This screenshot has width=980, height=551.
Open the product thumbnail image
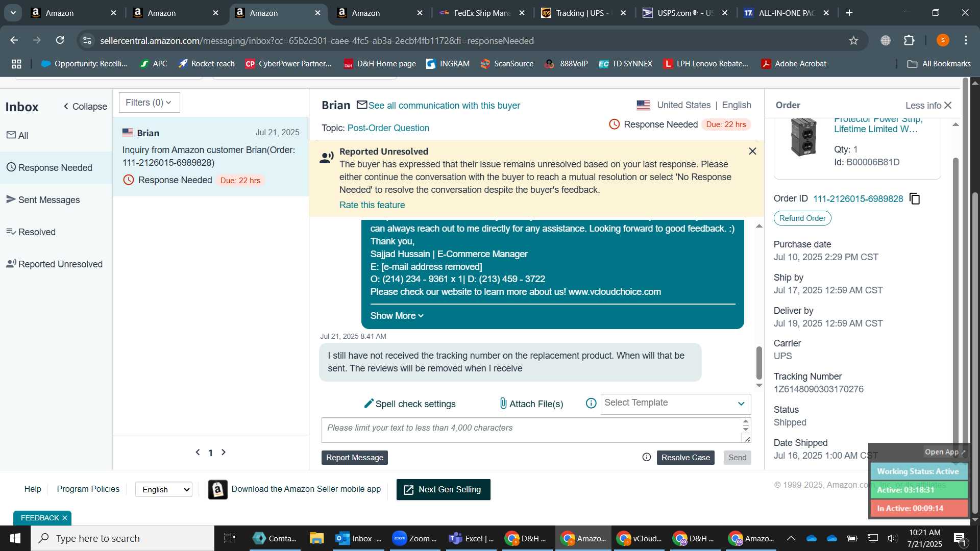point(803,137)
